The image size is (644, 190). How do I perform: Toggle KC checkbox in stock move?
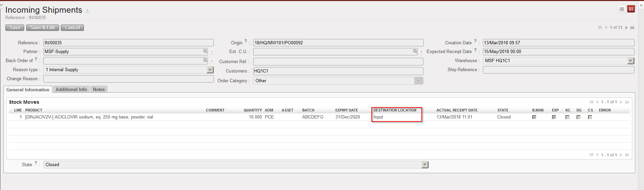click(x=567, y=117)
